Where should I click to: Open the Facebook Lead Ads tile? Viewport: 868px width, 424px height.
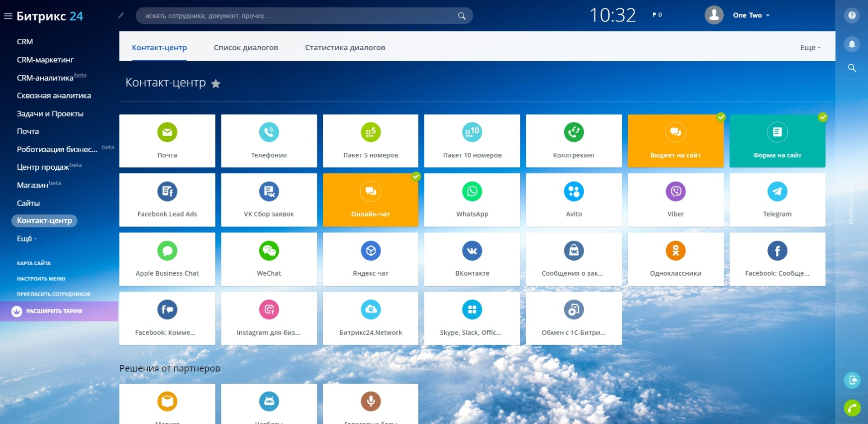pyautogui.click(x=167, y=200)
